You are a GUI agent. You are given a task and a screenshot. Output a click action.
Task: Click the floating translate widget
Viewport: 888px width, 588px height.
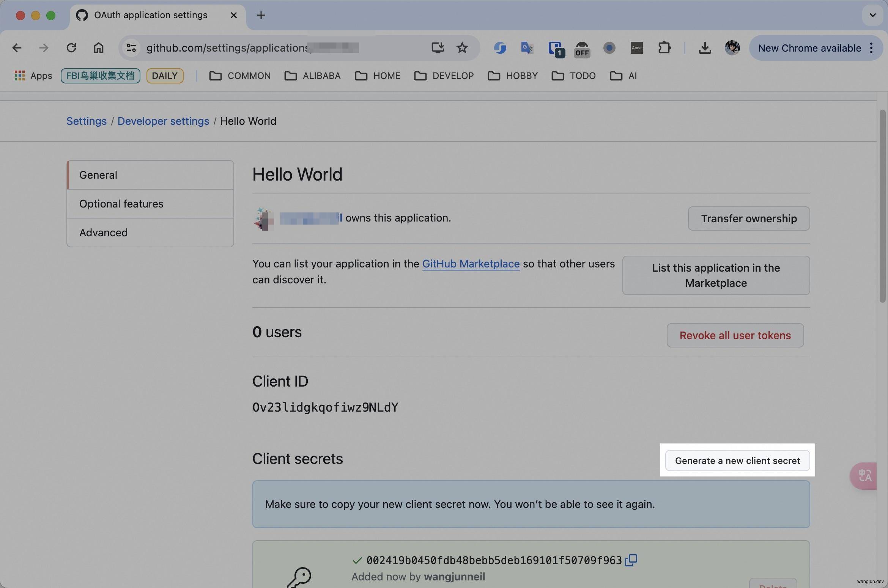tap(864, 476)
